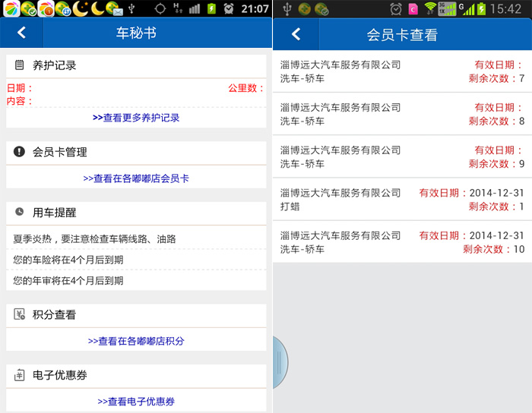Image resolution: width=532 pixels, height=413 pixels.
Task: Tap back arrow in 车秘书 header
Action: pos(21,33)
